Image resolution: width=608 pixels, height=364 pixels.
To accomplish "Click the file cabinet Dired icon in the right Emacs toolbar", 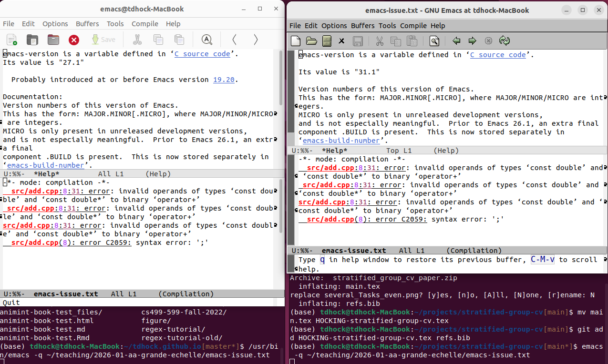I will 327,41.
